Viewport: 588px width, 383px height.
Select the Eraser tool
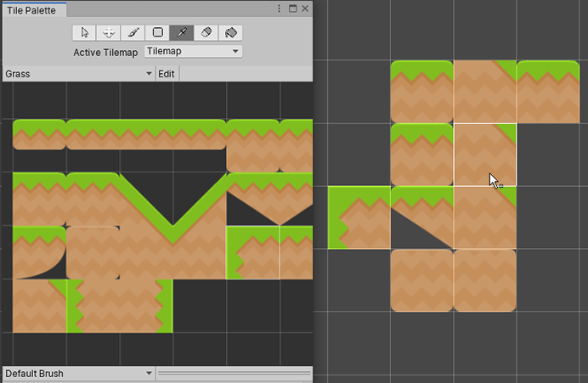(x=206, y=32)
